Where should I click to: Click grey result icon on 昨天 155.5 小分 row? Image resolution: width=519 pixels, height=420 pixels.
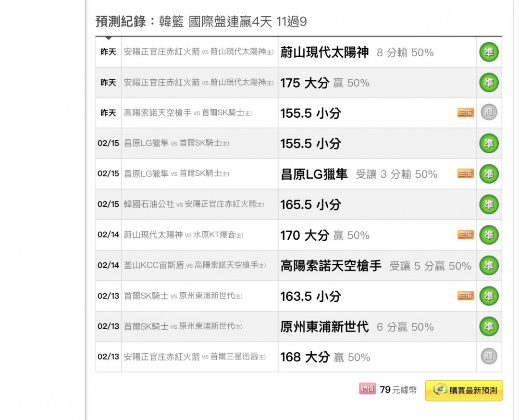(489, 112)
